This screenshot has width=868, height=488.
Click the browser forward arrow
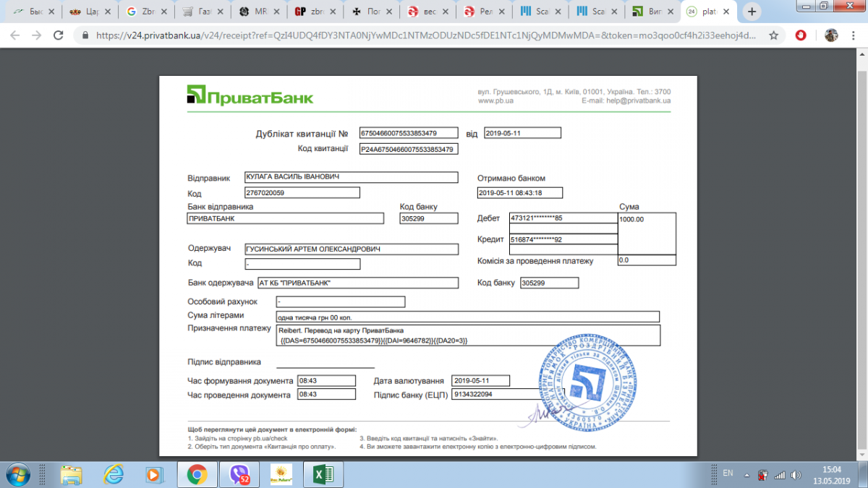[x=36, y=35]
